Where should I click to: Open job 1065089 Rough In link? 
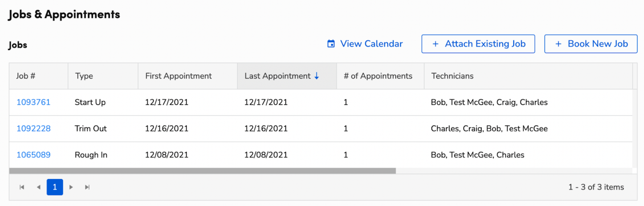[x=33, y=155]
